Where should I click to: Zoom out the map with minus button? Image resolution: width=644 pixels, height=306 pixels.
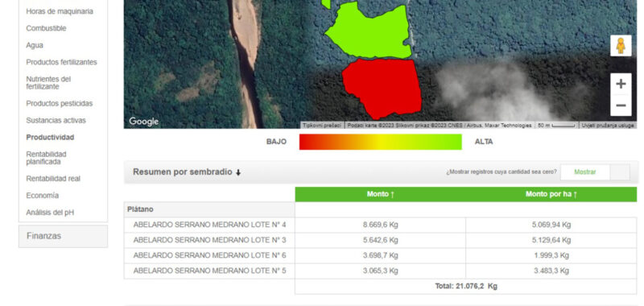tap(621, 105)
